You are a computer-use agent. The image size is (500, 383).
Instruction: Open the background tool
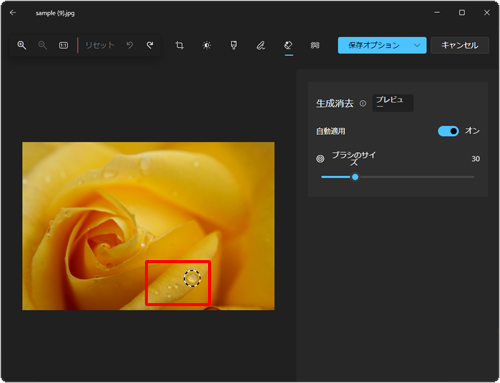[315, 45]
